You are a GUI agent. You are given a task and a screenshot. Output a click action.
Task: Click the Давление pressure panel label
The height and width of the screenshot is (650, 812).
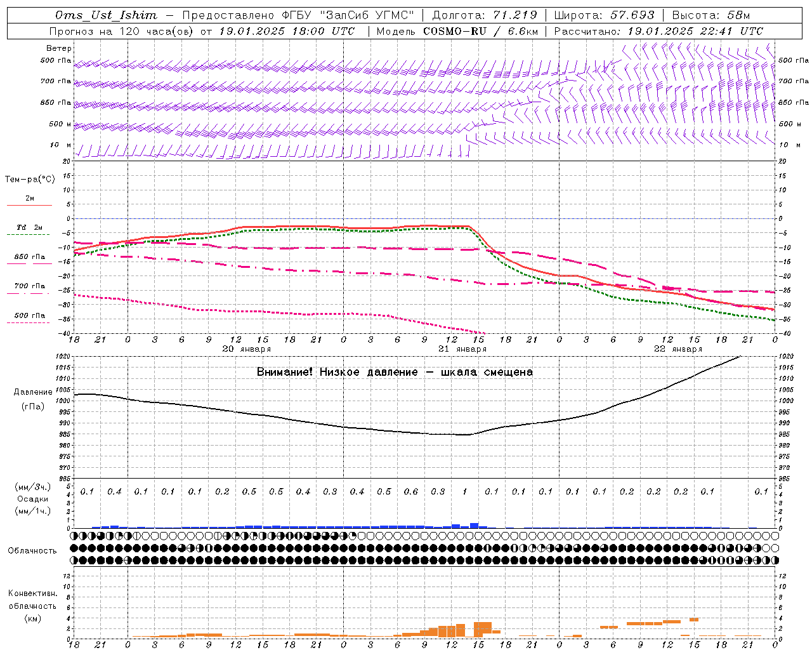33,392
